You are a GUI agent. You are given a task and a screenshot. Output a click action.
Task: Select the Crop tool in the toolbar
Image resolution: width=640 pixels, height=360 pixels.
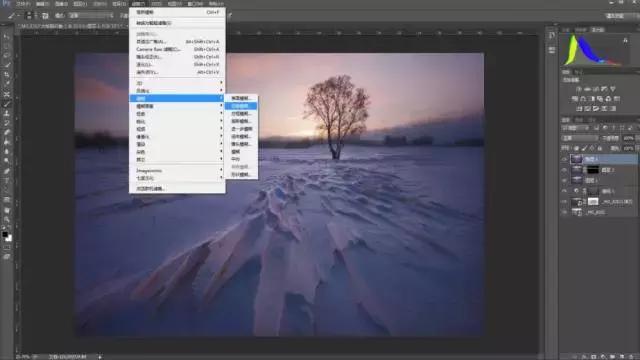tap(7, 75)
